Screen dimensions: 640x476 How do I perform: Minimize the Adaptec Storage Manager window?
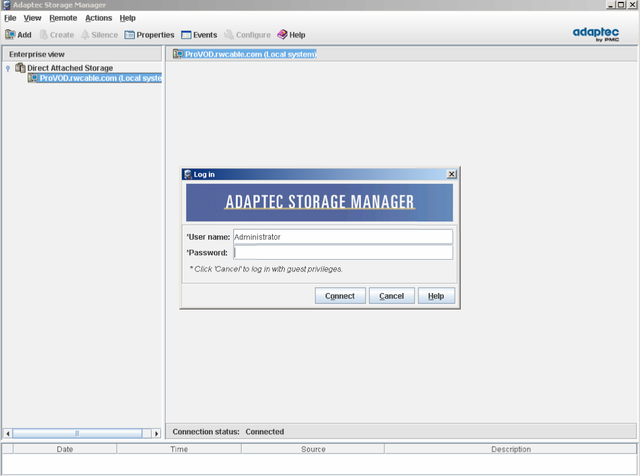pyautogui.click(x=611, y=4)
